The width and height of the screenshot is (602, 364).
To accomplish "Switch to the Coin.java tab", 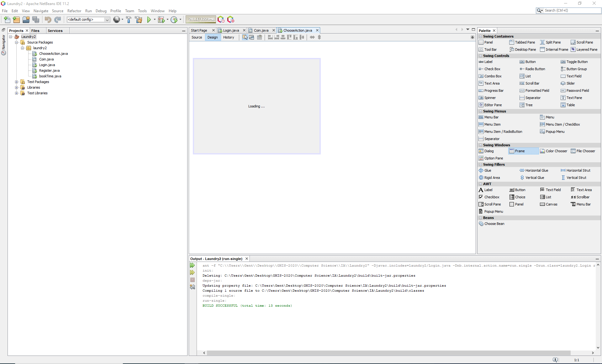I will pyautogui.click(x=261, y=30).
